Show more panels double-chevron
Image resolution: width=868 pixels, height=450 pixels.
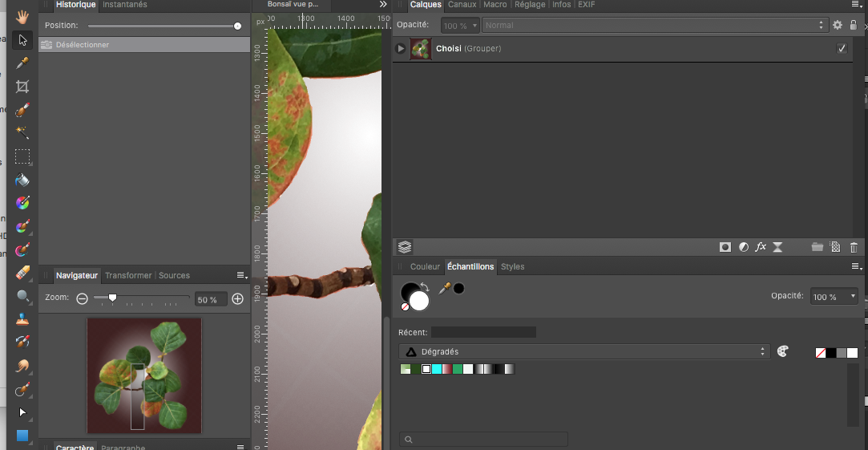click(x=383, y=5)
